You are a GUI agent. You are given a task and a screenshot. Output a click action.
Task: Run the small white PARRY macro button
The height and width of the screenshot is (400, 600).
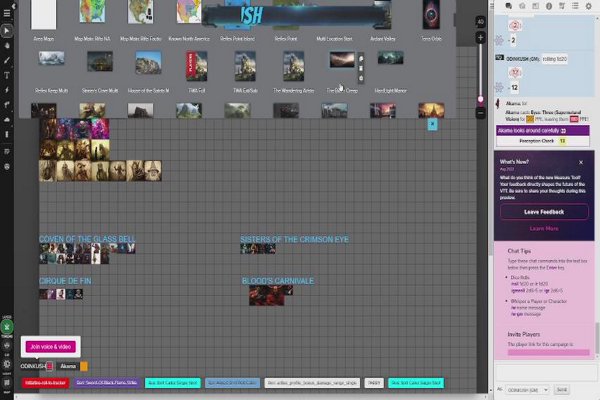point(374,383)
